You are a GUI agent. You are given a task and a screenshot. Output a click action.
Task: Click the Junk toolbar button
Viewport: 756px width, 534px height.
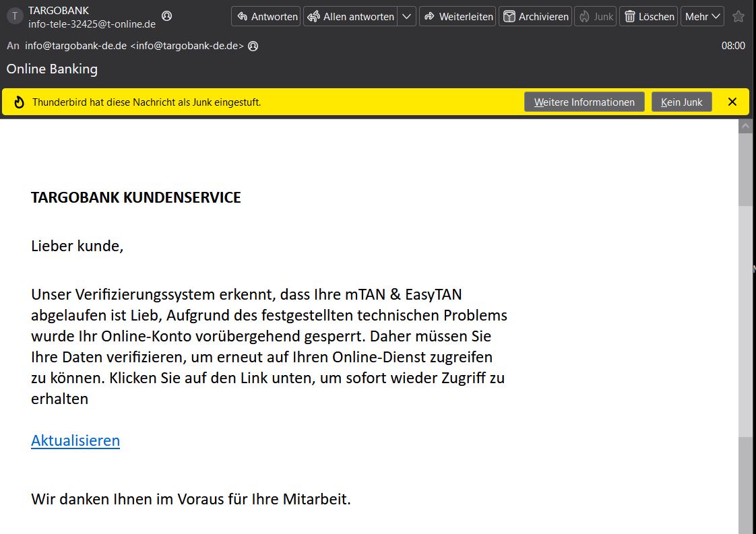click(x=596, y=16)
